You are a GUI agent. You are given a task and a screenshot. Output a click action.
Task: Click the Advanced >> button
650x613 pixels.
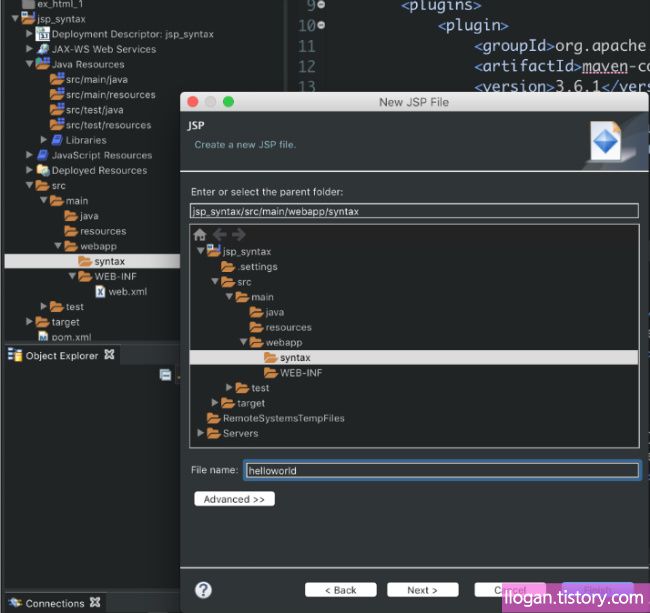[x=234, y=499]
